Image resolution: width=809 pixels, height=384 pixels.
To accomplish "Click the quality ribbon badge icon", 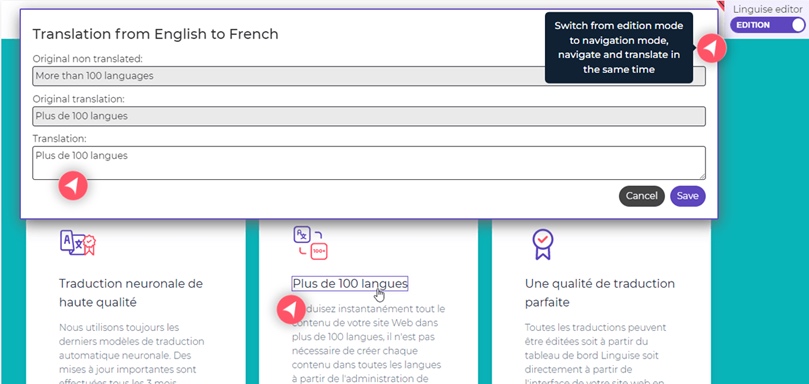I will [x=543, y=245].
